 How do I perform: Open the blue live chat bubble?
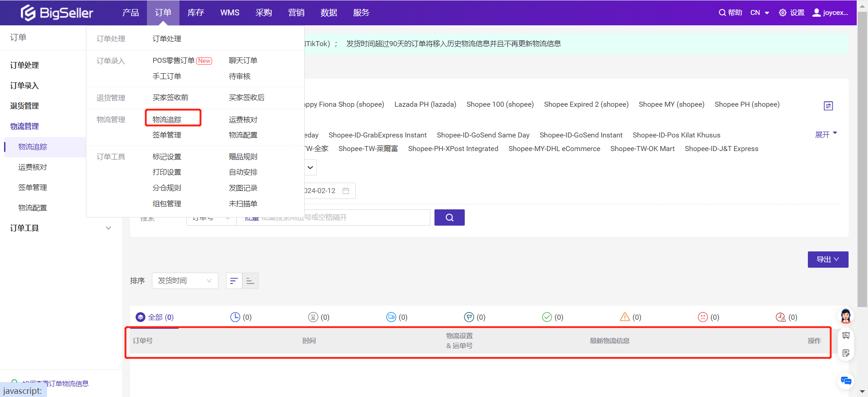(846, 381)
